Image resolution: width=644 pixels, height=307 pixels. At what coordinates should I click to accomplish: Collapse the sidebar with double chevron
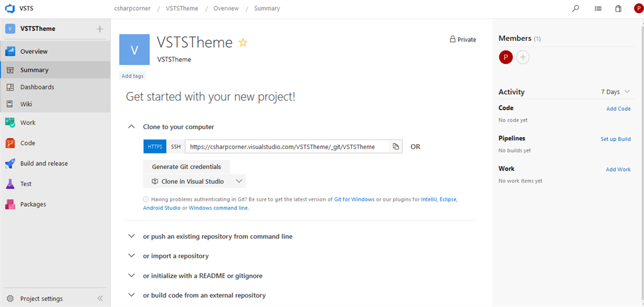click(x=100, y=298)
